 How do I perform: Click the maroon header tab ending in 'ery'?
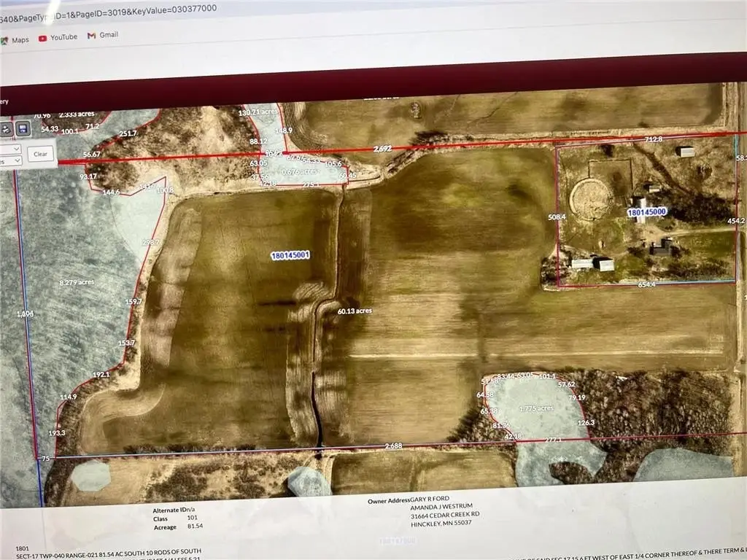point(5,102)
